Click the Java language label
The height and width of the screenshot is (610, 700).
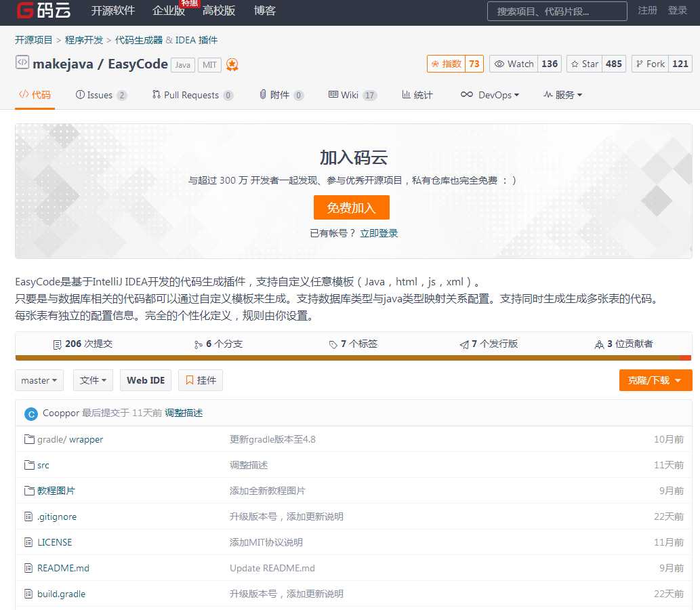(x=182, y=65)
